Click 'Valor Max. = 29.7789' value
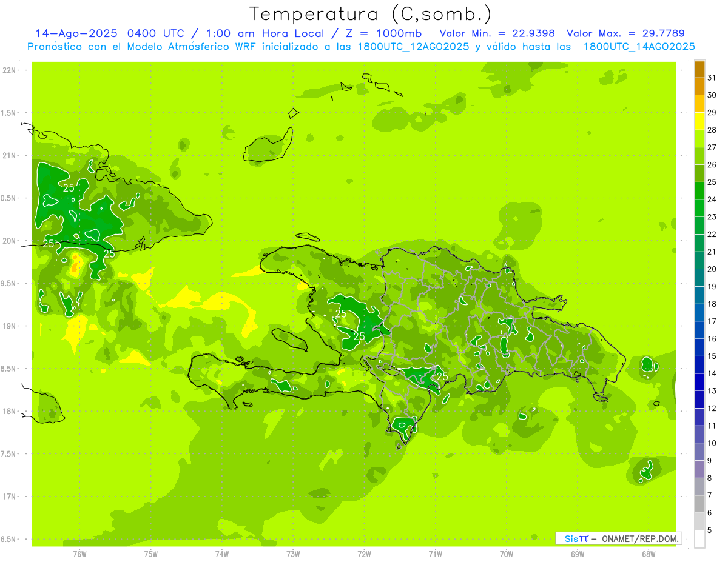This screenshot has width=728, height=562. (625, 33)
